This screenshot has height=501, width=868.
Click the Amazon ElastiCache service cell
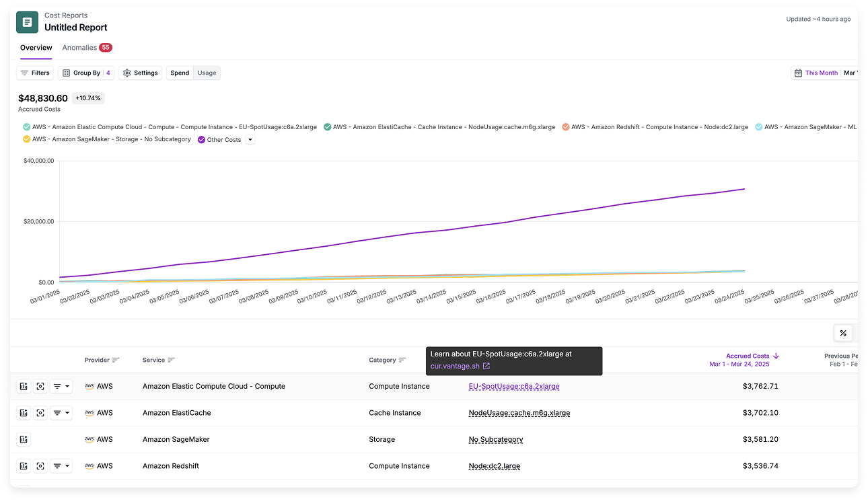click(177, 413)
